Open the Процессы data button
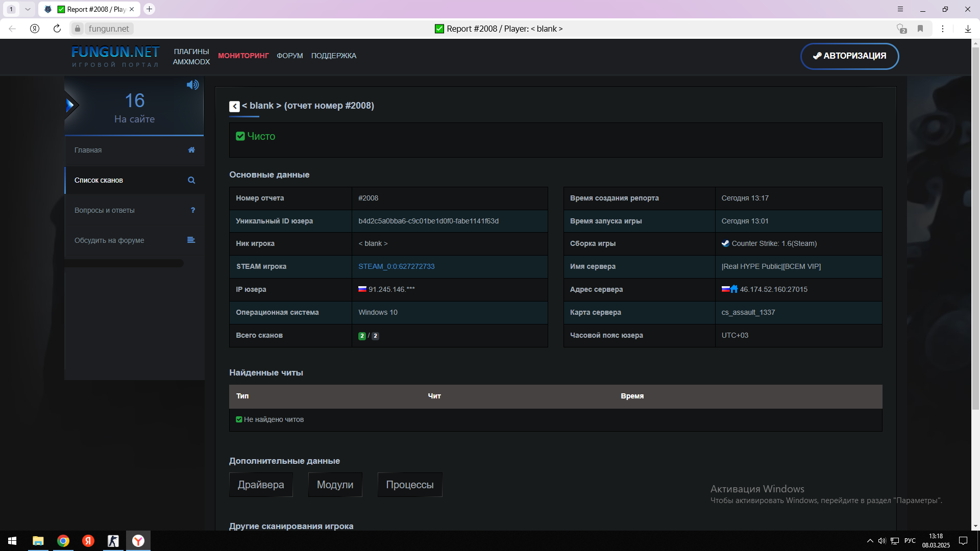980x551 pixels. point(410,485)
